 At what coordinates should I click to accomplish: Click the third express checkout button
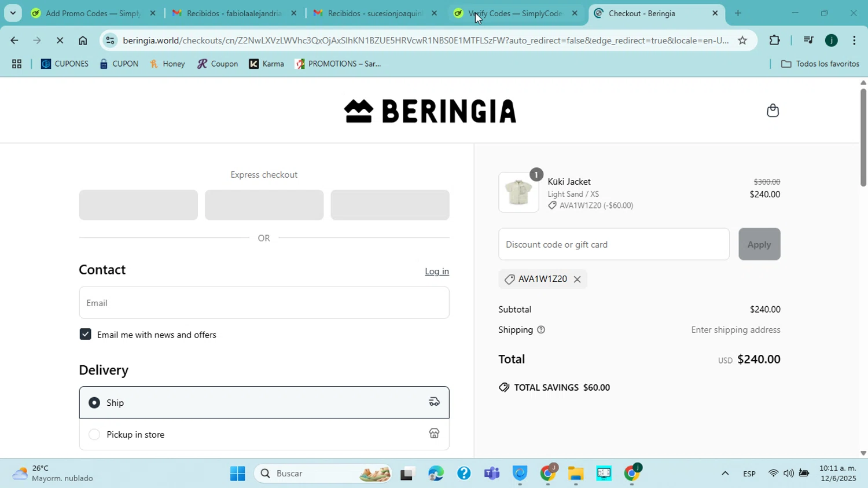pyautogui.click(x=390, y=205)
